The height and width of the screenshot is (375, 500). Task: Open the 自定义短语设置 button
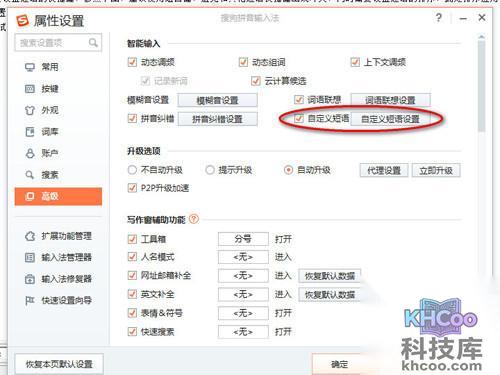[x=390, y=119]
